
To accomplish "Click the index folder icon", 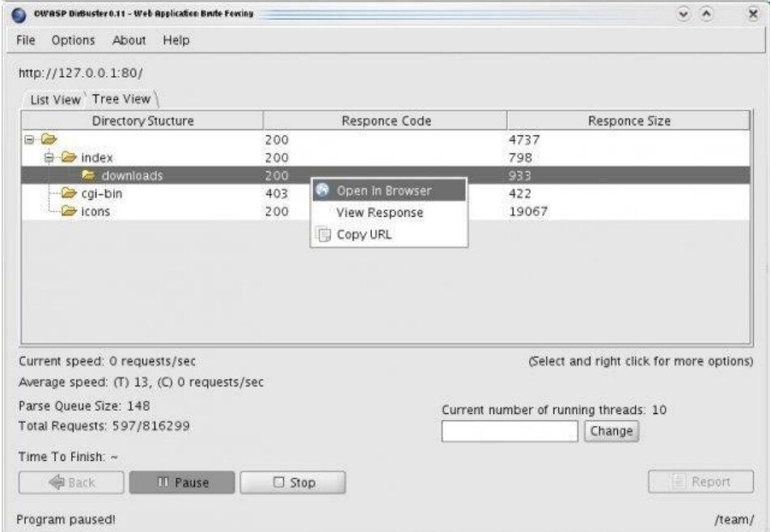I will (x=67, y=158).
